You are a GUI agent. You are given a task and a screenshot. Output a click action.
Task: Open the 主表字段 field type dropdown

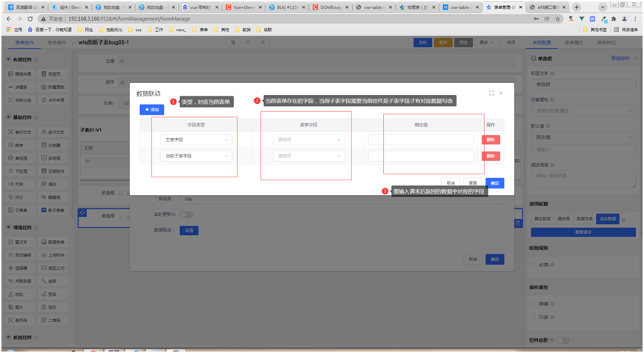pyautogui.click(x=196, y=139)
